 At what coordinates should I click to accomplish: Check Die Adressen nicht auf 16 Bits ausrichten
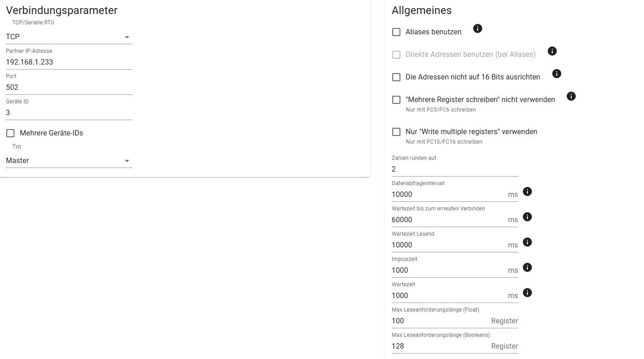[396, 77]
